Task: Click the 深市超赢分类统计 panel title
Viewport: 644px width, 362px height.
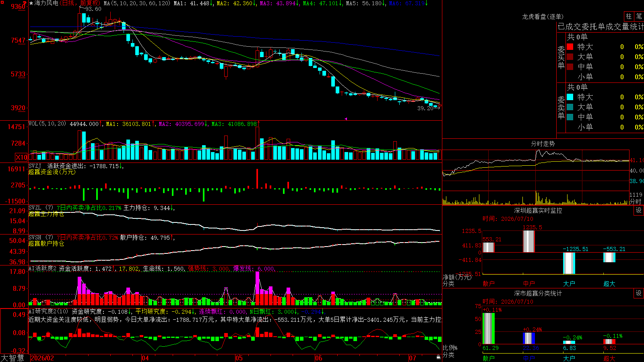Action: tap(538, 293)
